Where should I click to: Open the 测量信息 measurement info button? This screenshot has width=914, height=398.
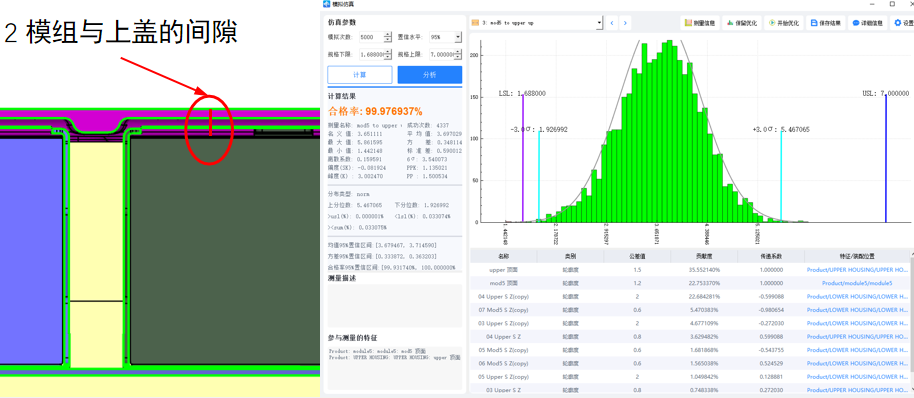click(x=700, y=23)
